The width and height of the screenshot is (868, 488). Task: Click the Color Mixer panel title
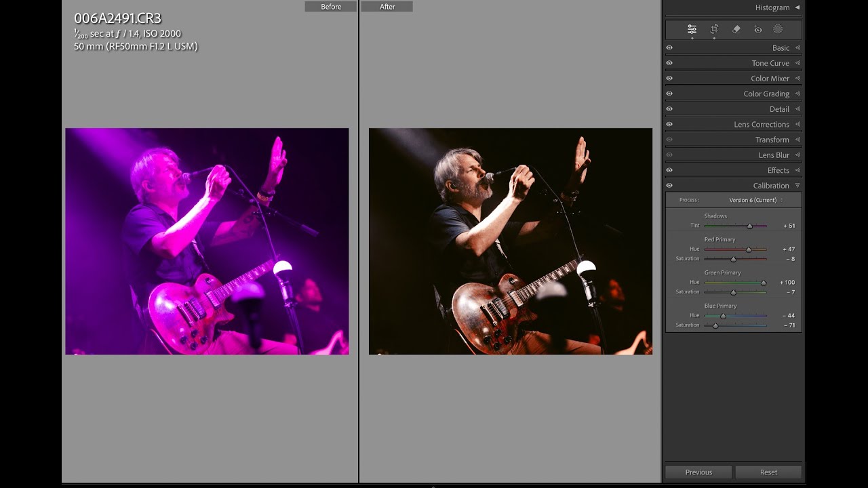click(770, 79)
